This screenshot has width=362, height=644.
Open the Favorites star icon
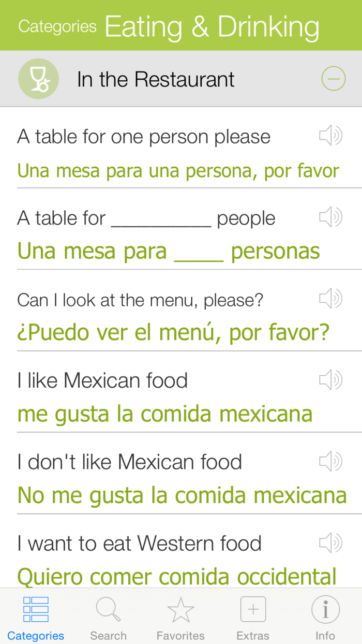point(180,609)
